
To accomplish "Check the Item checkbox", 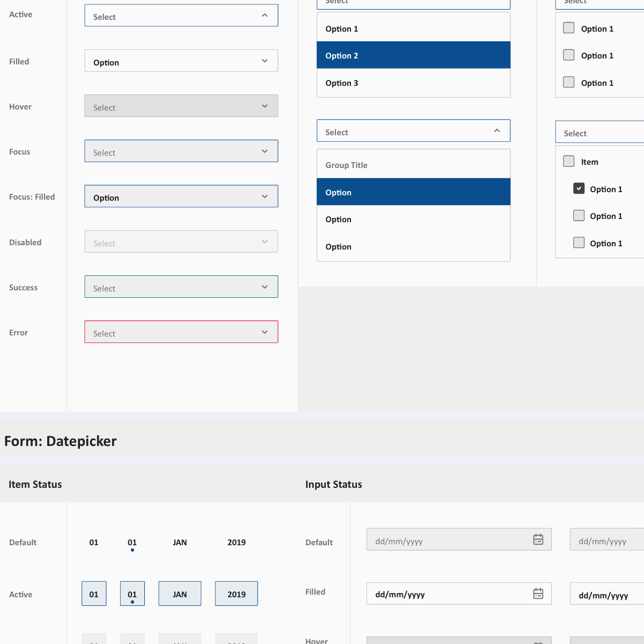I will coord(569,161).
